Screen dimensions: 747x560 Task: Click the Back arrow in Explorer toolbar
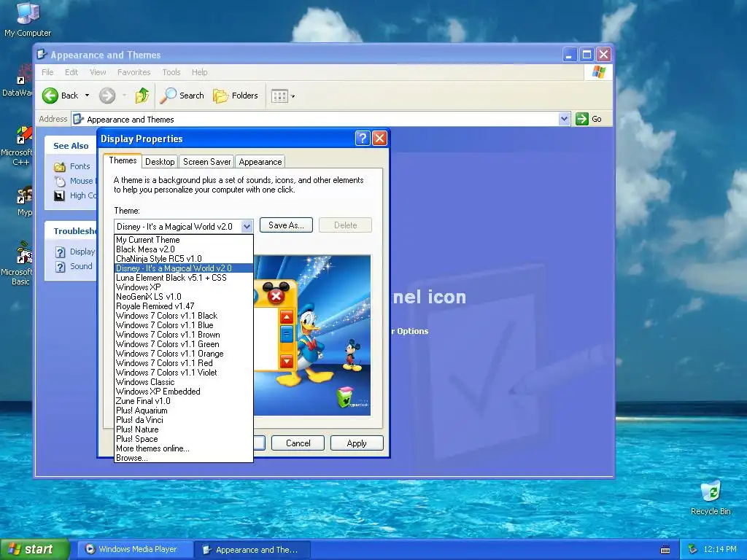(50, 96)
